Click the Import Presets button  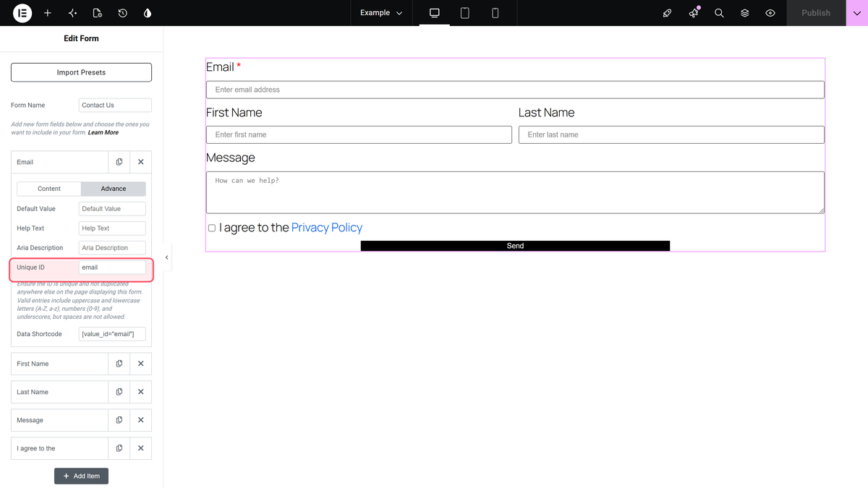pos(81,72)
